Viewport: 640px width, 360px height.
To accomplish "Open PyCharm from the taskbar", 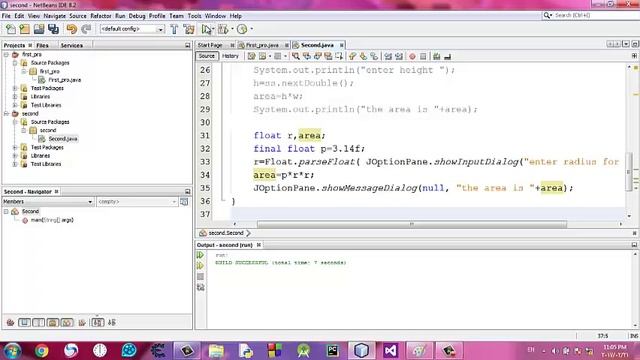I will click(333, 351).
